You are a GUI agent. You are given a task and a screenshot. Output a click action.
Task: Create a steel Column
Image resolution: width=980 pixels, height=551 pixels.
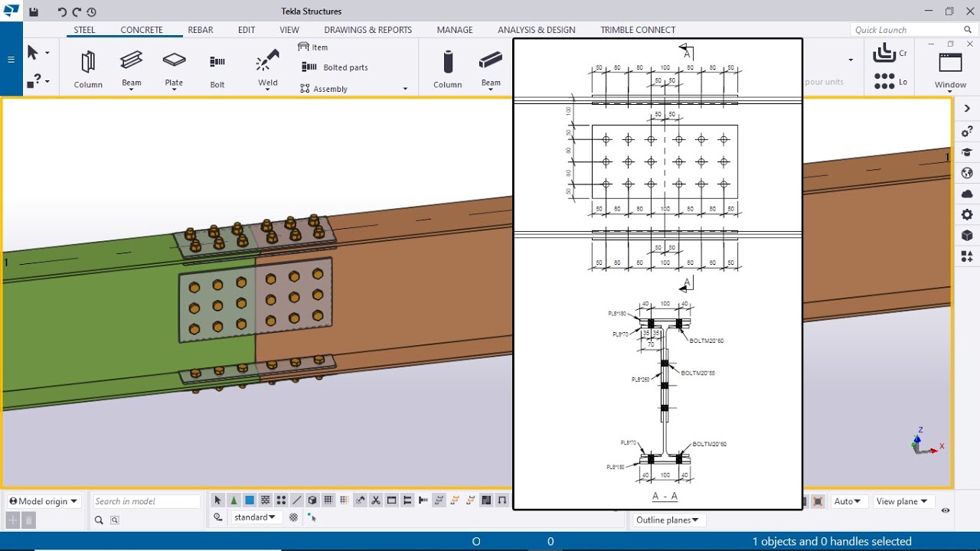tap(88, 69)
